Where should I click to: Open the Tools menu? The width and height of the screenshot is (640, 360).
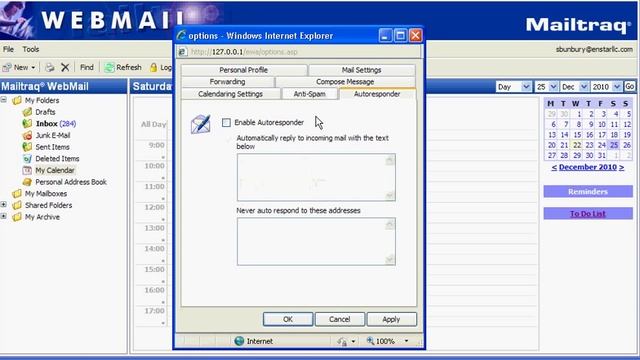point(31,49)
